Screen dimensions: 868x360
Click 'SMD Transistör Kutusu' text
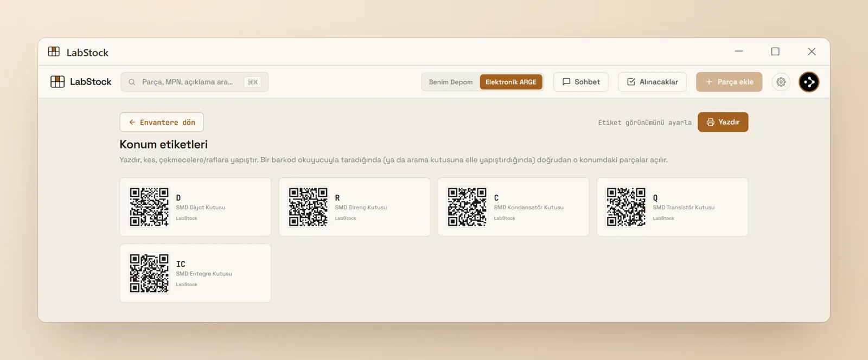[684, 208]
